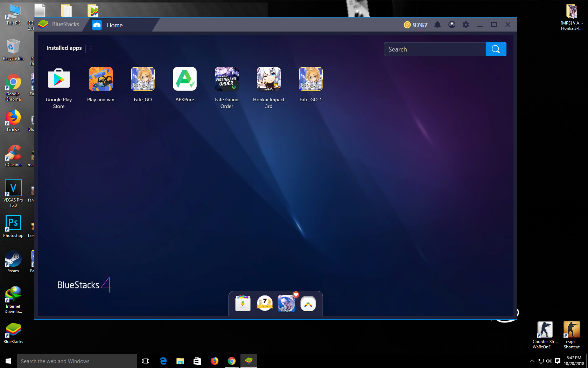Show hidden system tray icons
588x368 pixels.
pos(532,361)
